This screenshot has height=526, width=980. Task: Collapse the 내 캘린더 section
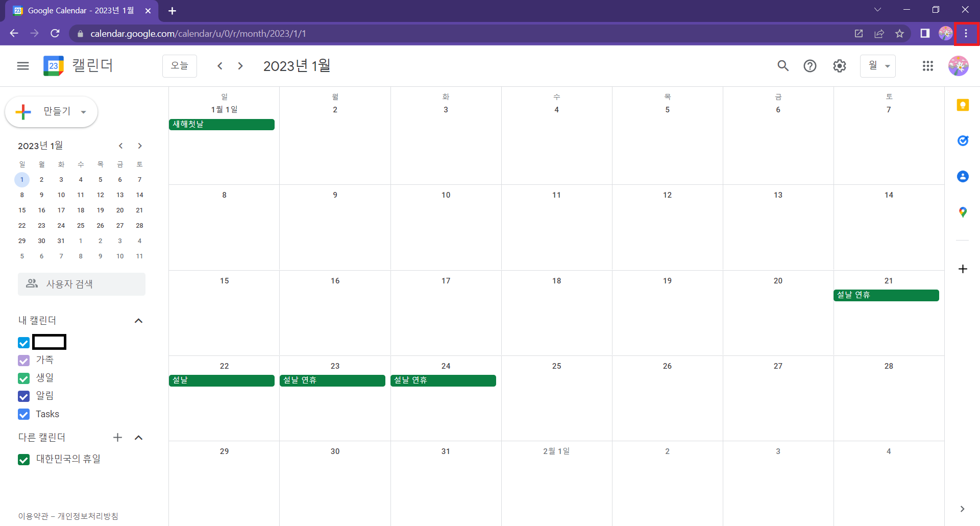coord(138,321)
